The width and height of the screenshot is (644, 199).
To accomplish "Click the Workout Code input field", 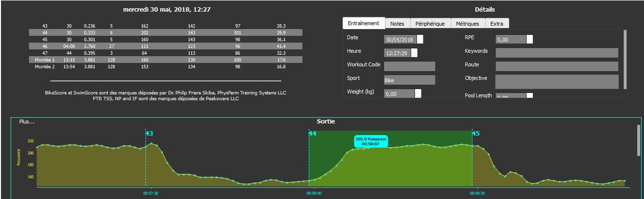I will [x=409, y=66].
